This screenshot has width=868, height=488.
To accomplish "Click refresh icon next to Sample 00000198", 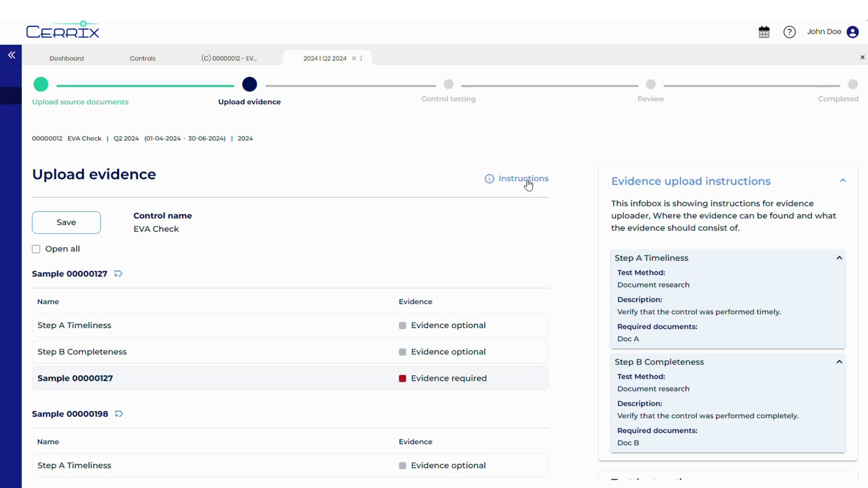I will coord(119,414).
